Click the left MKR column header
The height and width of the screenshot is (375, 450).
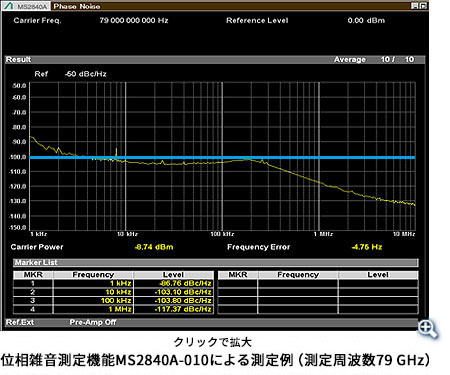click(x=33, y=275)
